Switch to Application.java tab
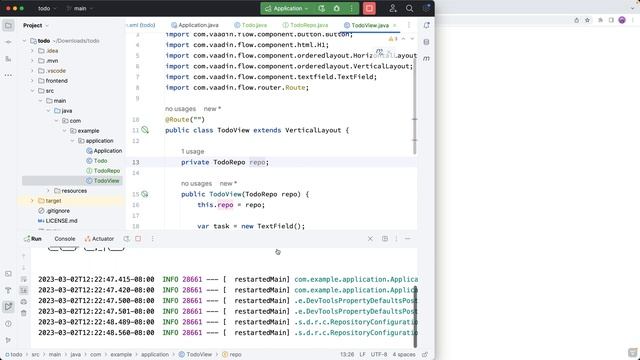640x360 pixels. point(195,25)
